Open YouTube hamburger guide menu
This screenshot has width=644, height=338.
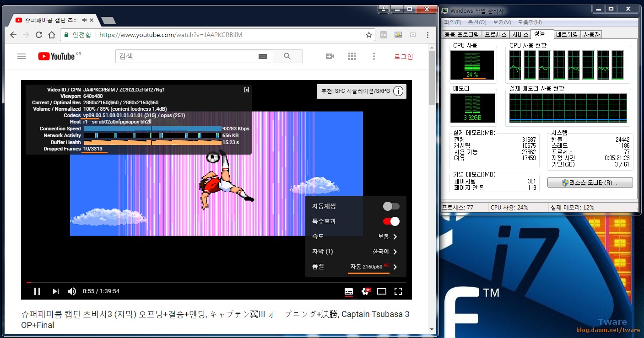22,56
